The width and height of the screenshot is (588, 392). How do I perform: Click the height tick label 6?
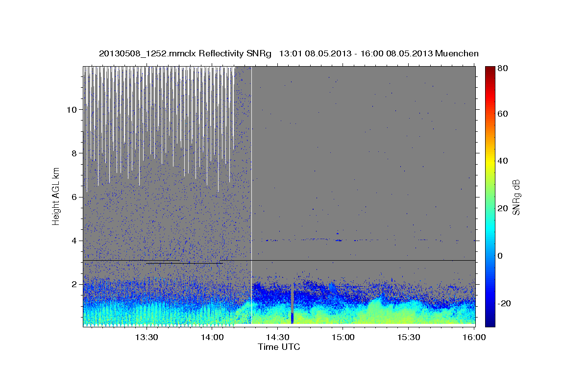tap(74, 196)
